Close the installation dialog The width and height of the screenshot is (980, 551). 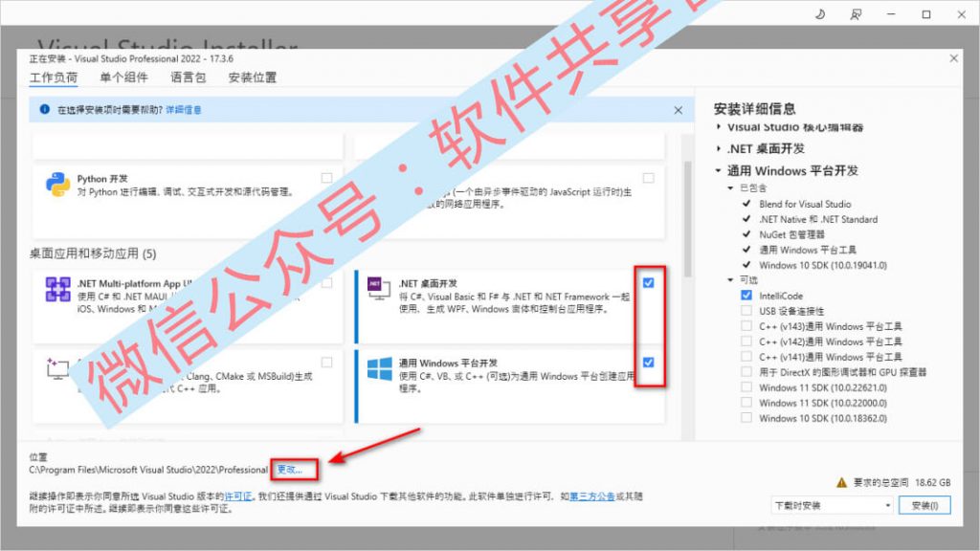point(953,58)
